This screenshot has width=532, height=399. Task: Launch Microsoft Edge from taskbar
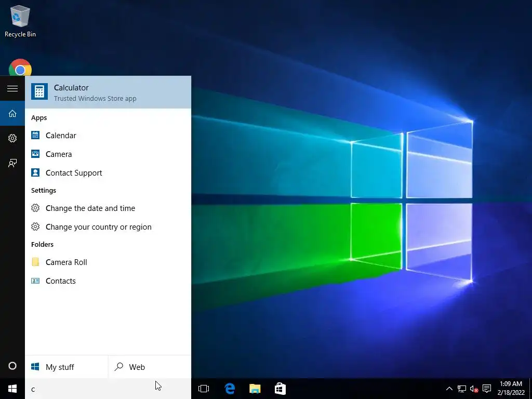(x=230, y=389)
